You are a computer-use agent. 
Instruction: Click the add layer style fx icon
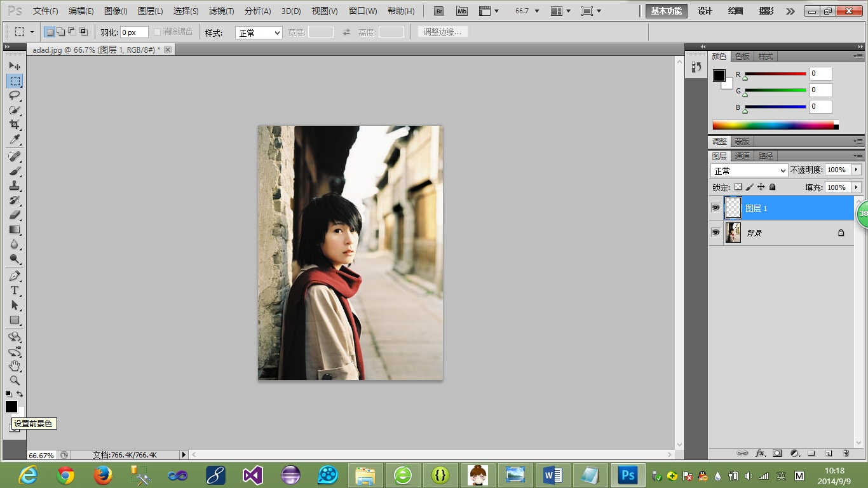coord(760,453)
